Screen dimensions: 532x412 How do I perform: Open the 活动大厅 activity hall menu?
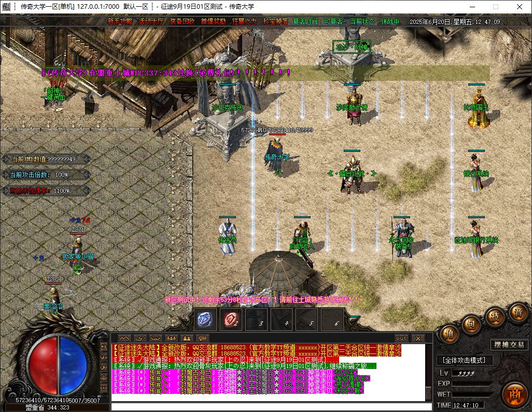pos(151,21)
